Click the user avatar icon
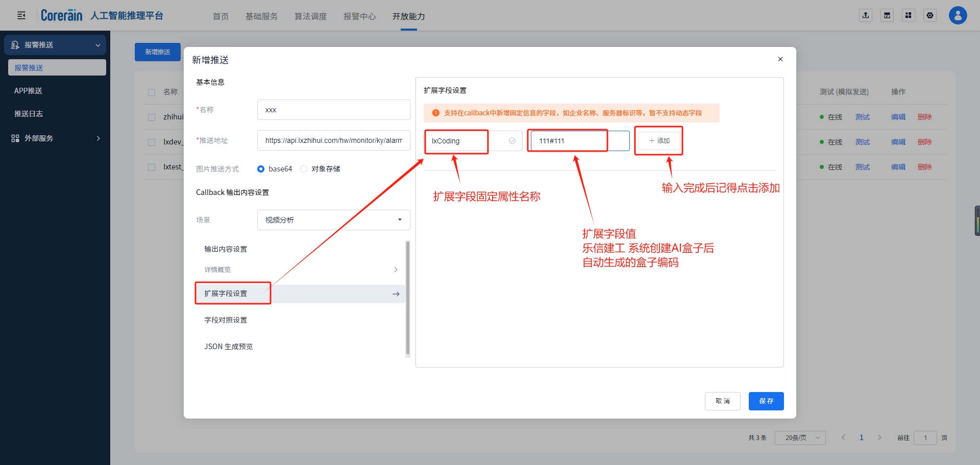Viewport: 980px width, 465px height. click(958, 15)
